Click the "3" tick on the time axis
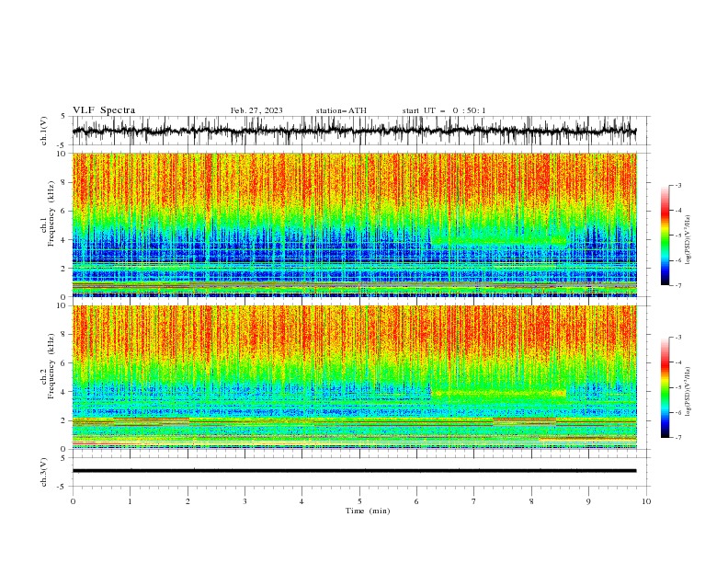Screen dimensions: 728x563 tap(245, 501)
